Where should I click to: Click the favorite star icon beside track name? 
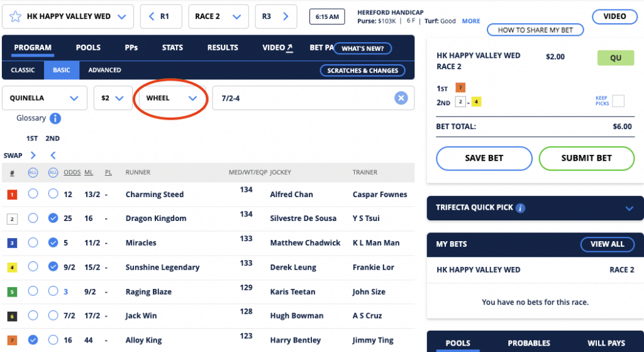tap(15, 16)
